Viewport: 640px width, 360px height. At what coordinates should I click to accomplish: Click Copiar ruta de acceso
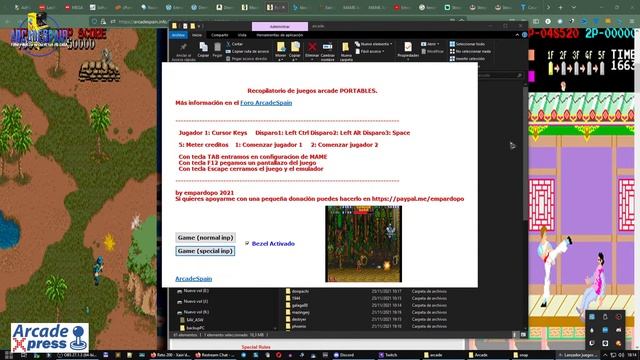[x=247, y=51]
